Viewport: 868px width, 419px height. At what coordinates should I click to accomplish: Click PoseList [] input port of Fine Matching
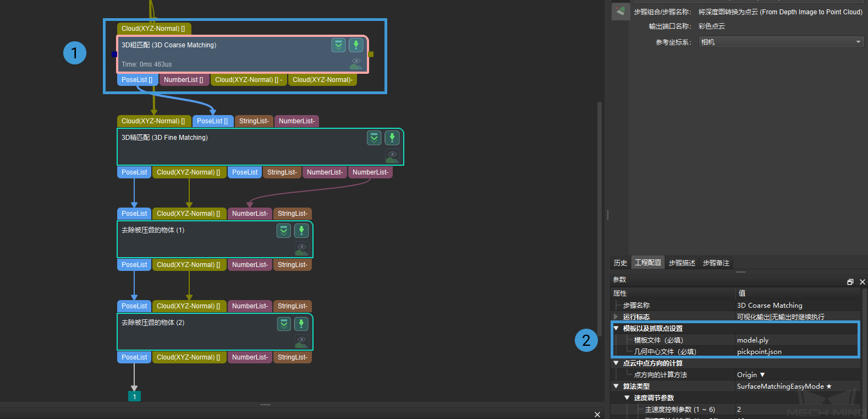pos(213,121)
